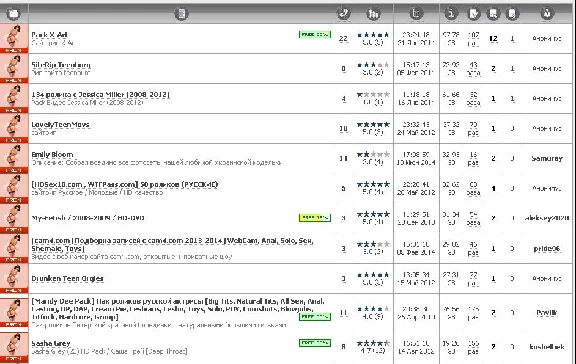Sort by the leechers column header icon
Screen dimensions: 576x364
click(512, 14)
